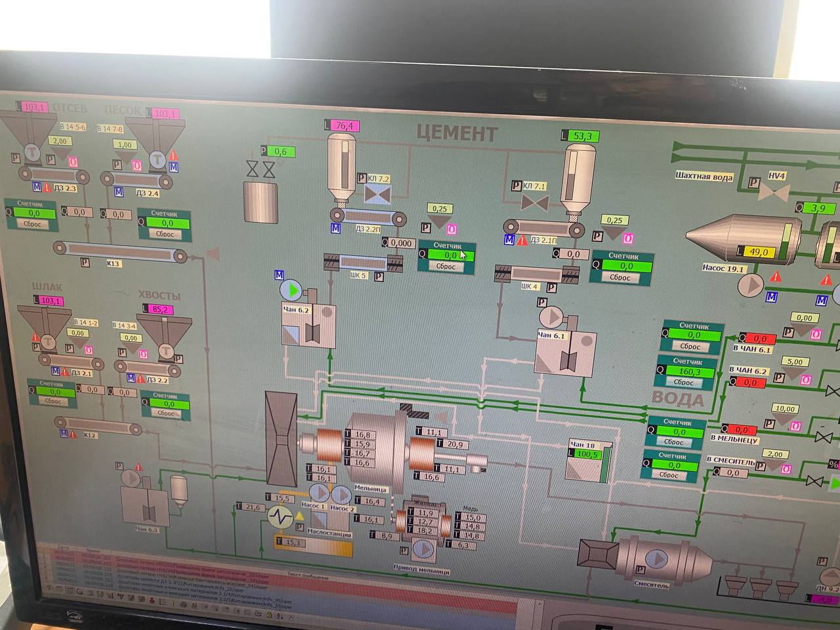Open the Чан 6.1 agitator tank
The image size is (840, 630).
(565, 352)
